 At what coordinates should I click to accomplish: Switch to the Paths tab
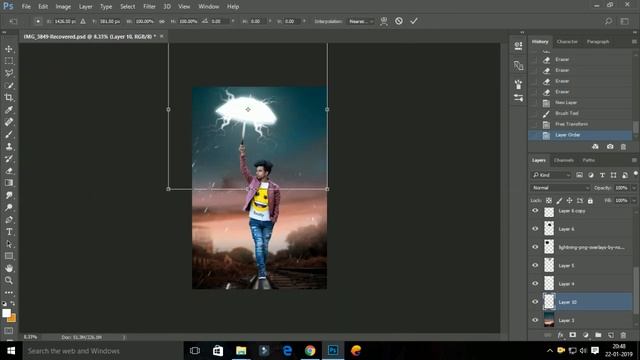(x=589, y=160)
